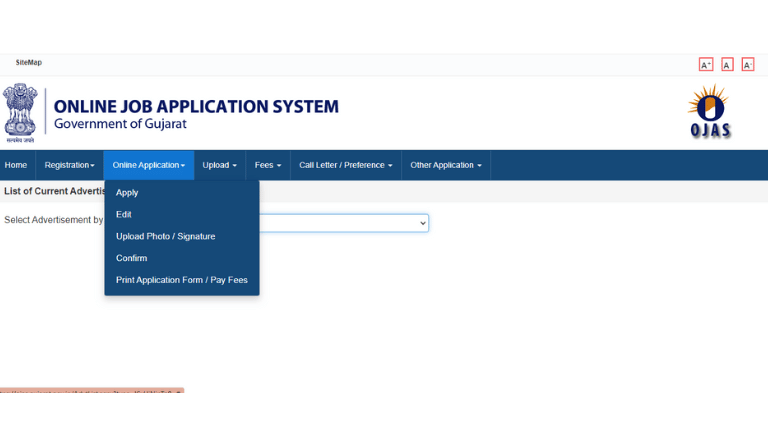
Task: Open the Select Advertisement combo box
Action: (x=345, y=223)
